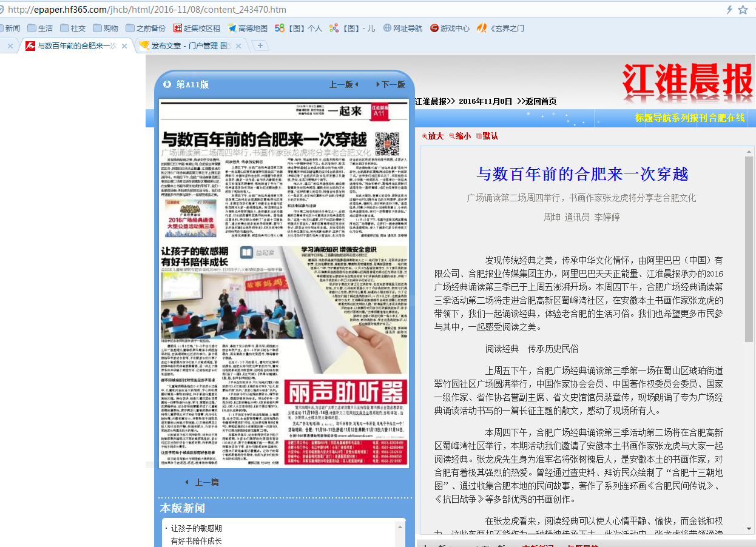Click the 本版新闻 section heading
756x547 pixels.
tap(183, 508)
